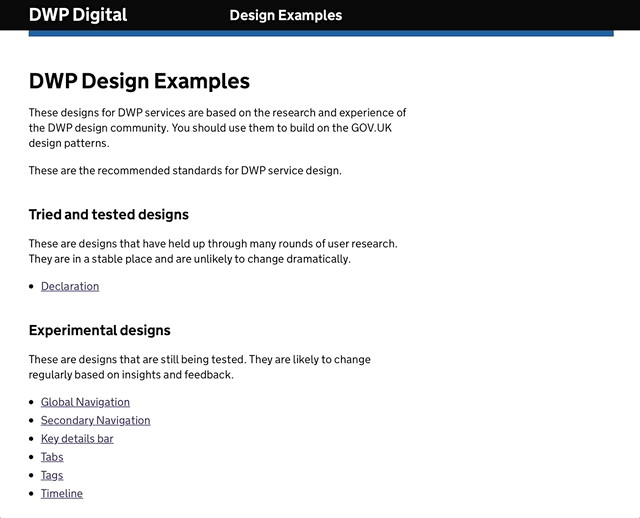Visit the Tags design example
The height and width of the screenshot is (518, 640).
[52, 476]
